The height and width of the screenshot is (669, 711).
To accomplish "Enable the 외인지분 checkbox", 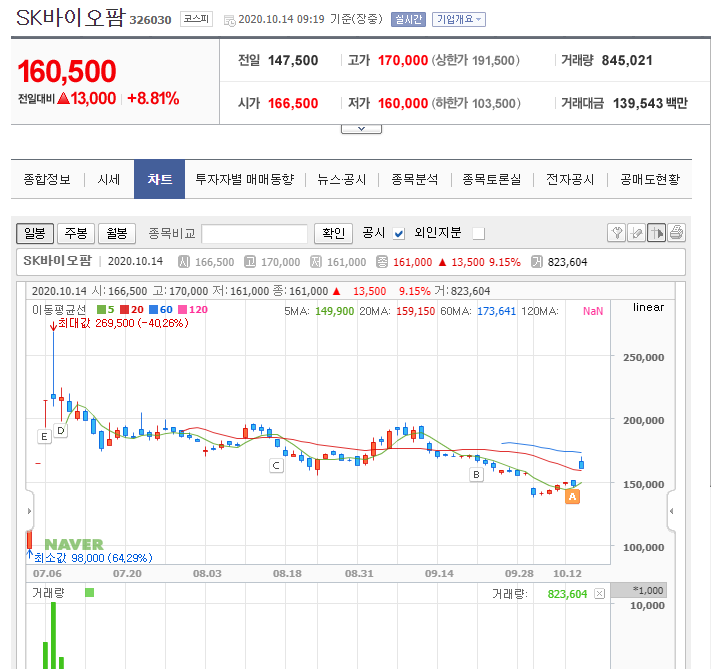I will click(478, 234).
